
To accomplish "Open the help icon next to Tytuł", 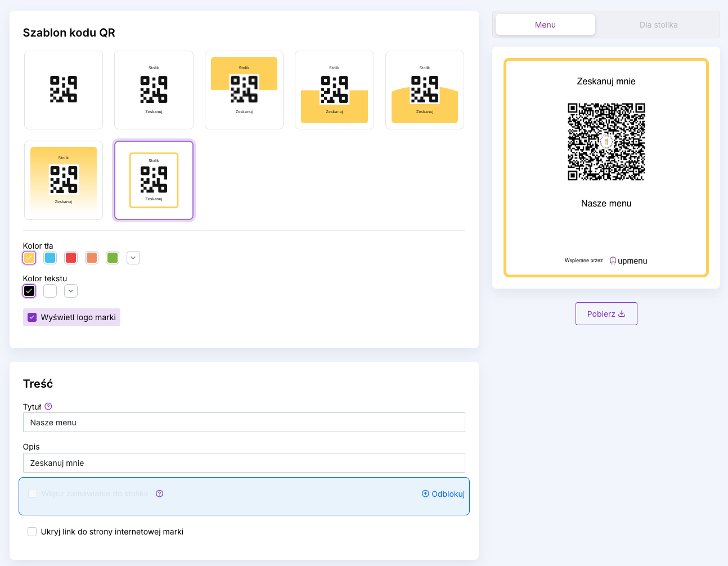I will pos(48,406).
